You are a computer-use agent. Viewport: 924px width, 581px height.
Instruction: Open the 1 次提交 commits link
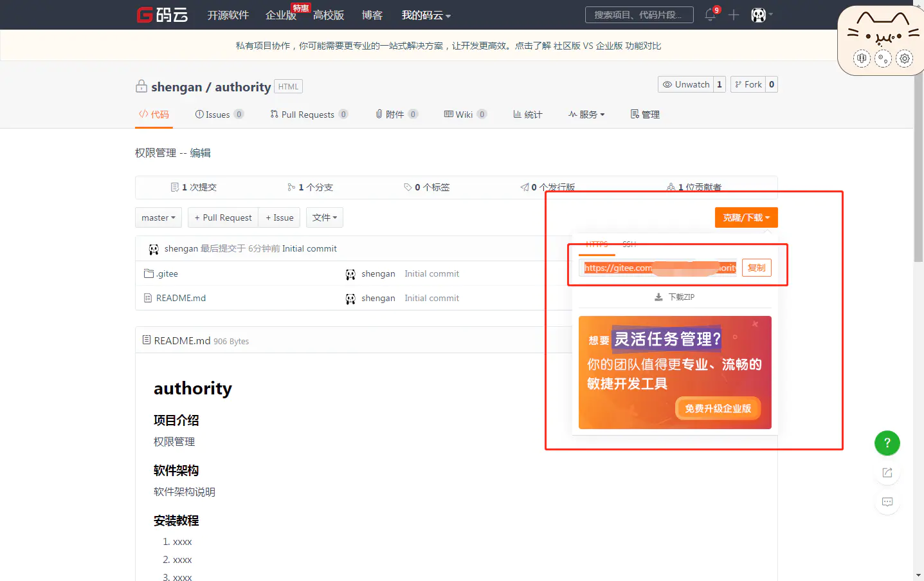194,187
